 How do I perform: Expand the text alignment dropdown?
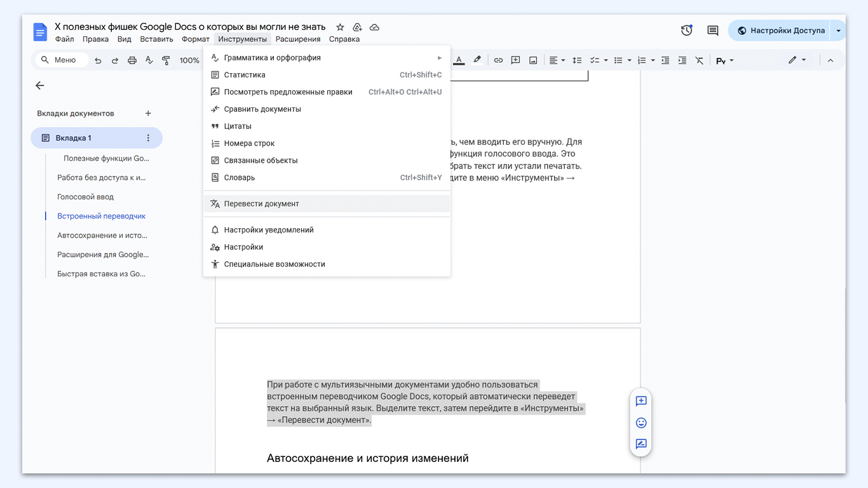click(x=564, y=60)
